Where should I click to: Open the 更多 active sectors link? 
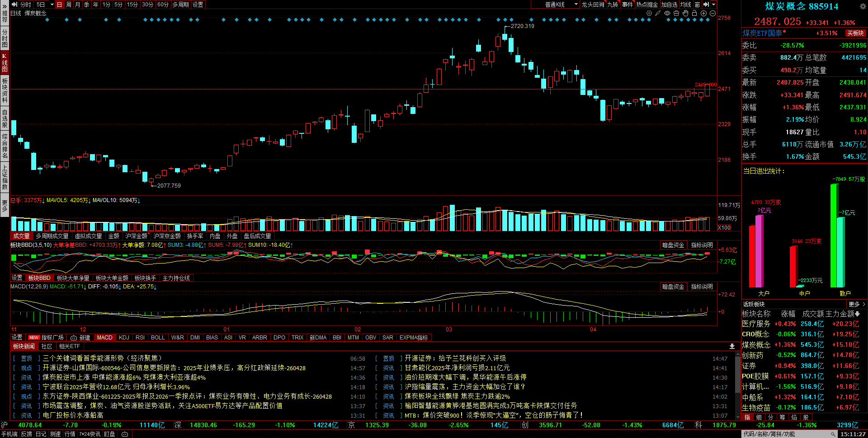[857, 304]
